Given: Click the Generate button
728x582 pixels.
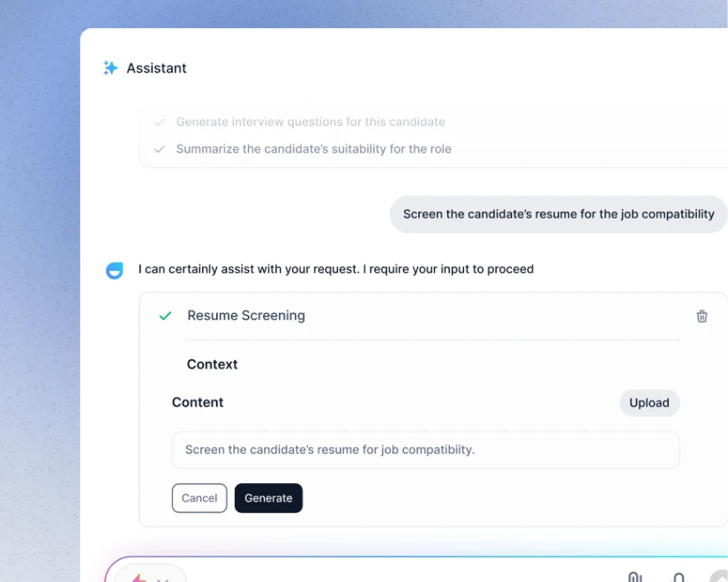Looking at the screenshot, I should coord(268,498).
